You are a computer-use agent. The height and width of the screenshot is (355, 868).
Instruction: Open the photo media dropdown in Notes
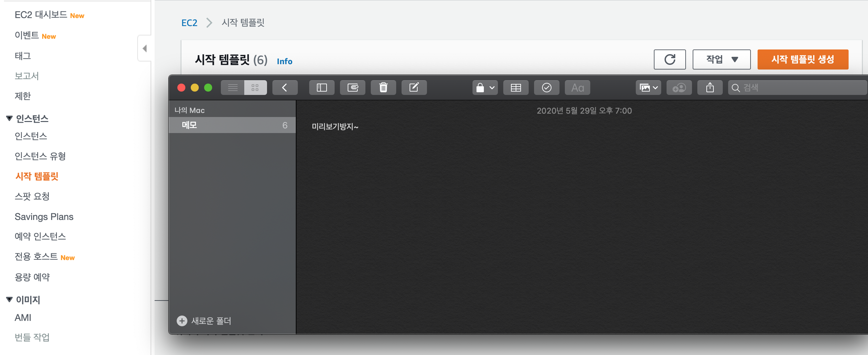[x=648, y=88]
